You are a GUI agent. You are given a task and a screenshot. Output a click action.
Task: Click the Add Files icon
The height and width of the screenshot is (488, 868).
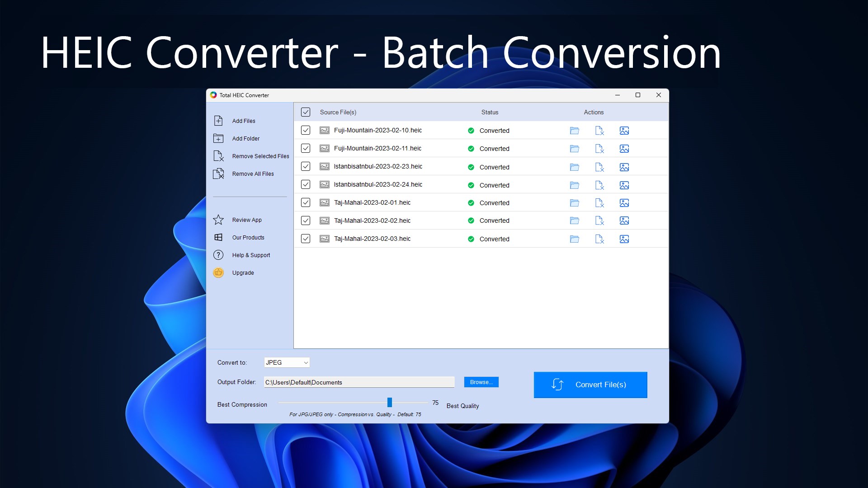point(218,121)
